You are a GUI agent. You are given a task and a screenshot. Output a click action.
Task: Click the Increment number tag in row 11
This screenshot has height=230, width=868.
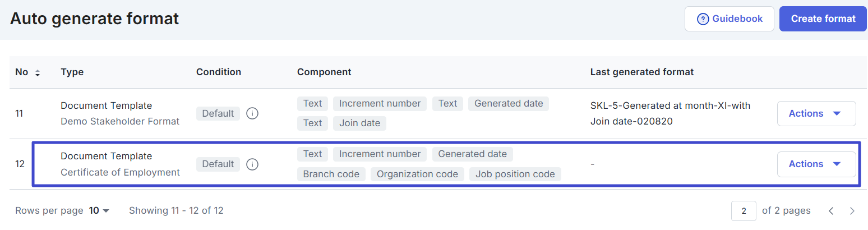tap(380, 104)
